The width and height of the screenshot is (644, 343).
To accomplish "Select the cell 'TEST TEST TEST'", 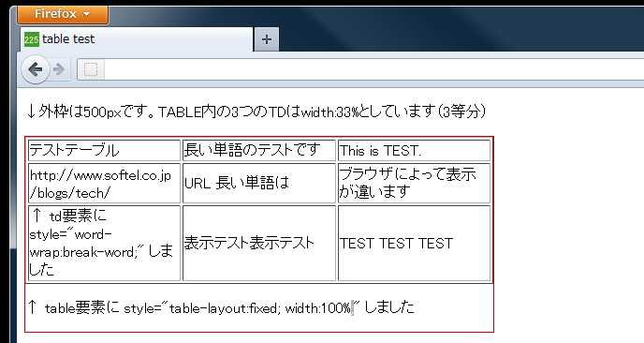I will click(414, 243).
